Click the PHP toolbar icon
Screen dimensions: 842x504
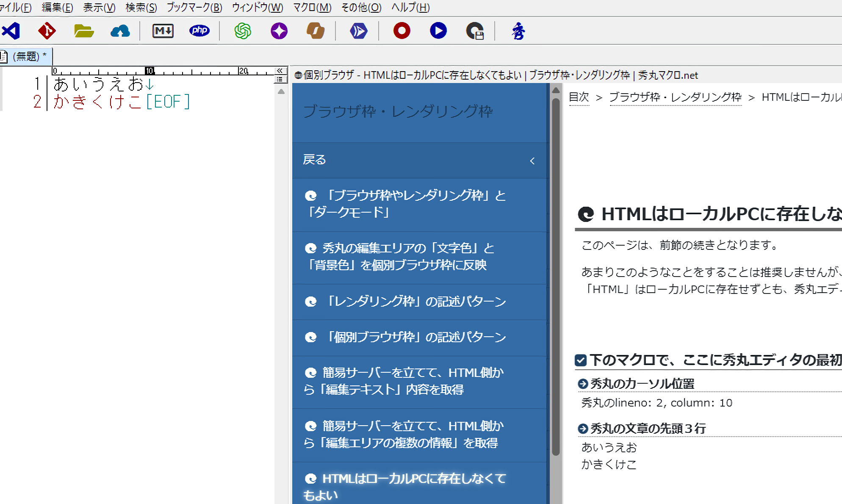pos(199,31)
